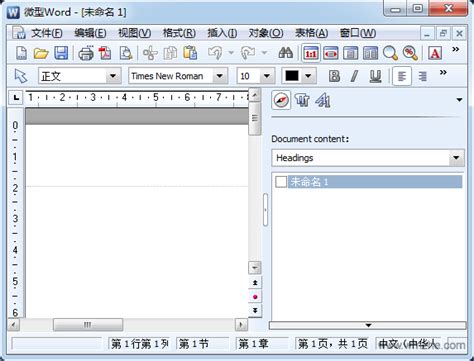Click the magnifier zoom icon
The height and width of the screenshot is (361, 474).
[x=390, y=53]
